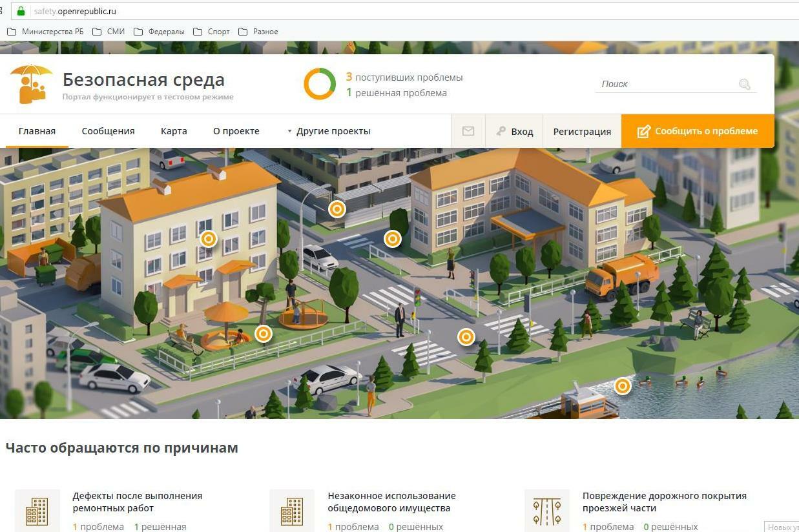Go to the Карта menu item
Screen dimensions: 799x532
click(174, 131)
